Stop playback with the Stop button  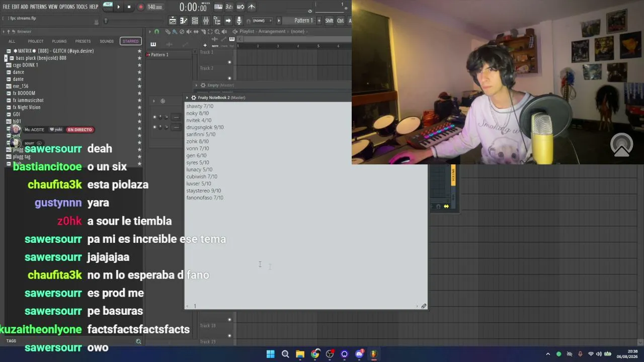(129, 7)
